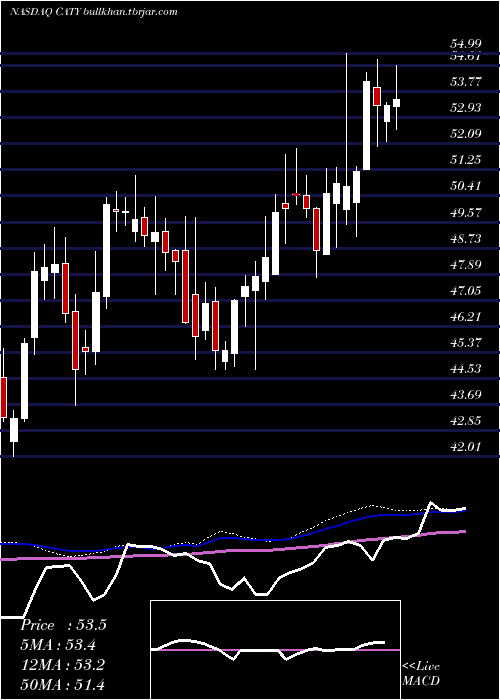
Task: Click the 5MA : 53.4 readout
Action: click(x=58, y=645)
